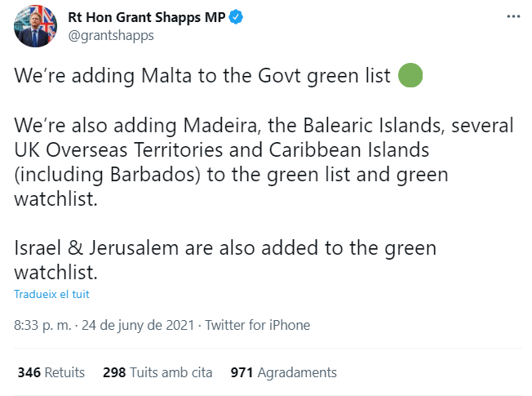Image resolution: width=532 pixels, height=396 pixels.
Task: Click the line mentioning Madeira and Balearic Islands
Action: pyautogui.click(x=264, y=127)
